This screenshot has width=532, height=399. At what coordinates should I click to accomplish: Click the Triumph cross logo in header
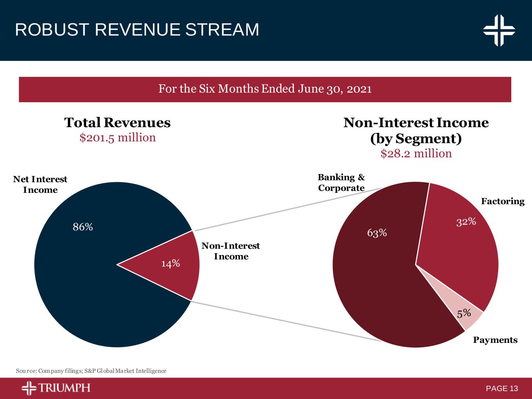click(499, 30)
